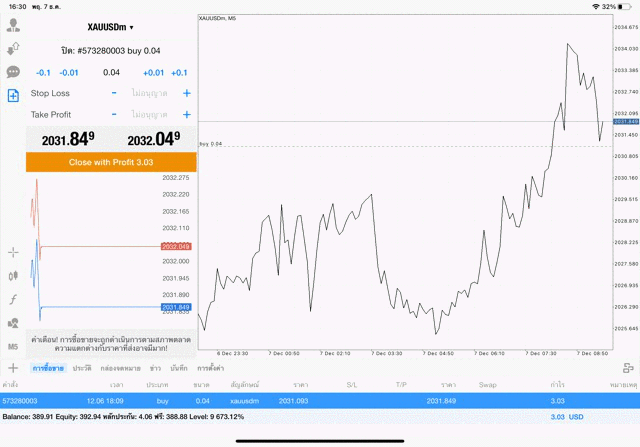Tap the new order document icon
This screenshot has height=447, width=640.
[x=14, y=95]
